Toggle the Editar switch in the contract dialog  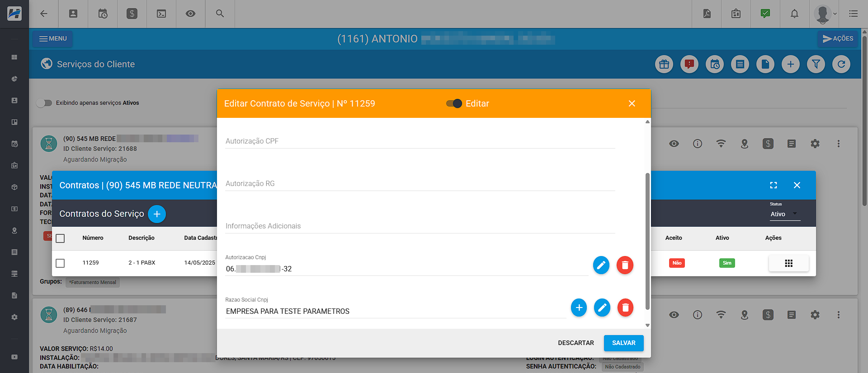(454, 103)
